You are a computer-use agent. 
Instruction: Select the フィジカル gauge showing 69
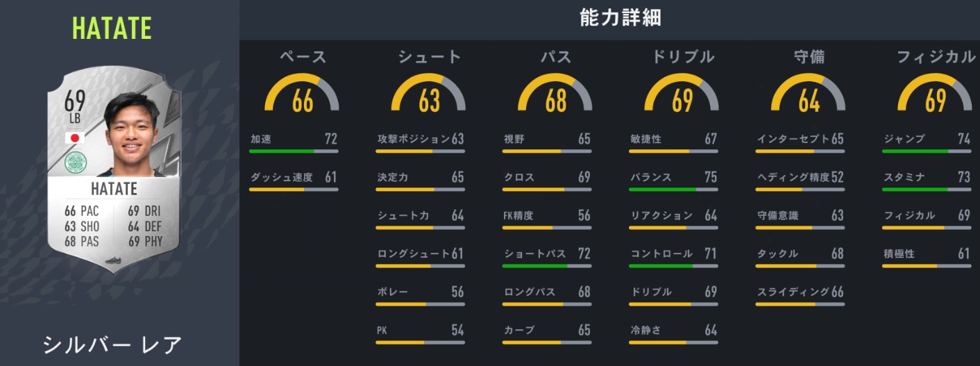935,94
